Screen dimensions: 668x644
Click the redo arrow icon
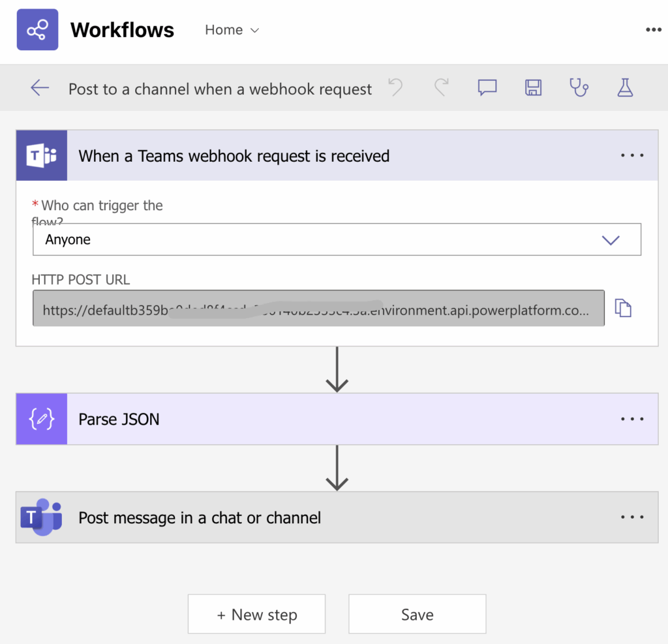442,88
